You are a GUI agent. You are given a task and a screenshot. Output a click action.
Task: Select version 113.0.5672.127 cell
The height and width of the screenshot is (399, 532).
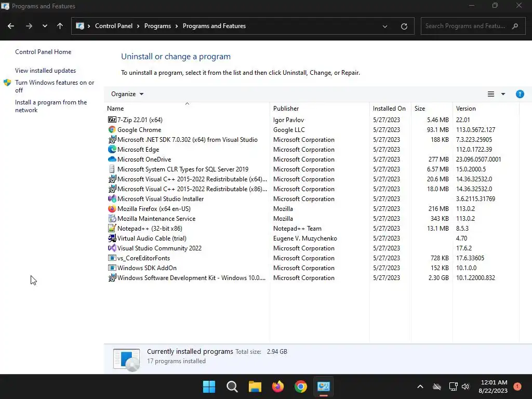[x=476, y=129]
